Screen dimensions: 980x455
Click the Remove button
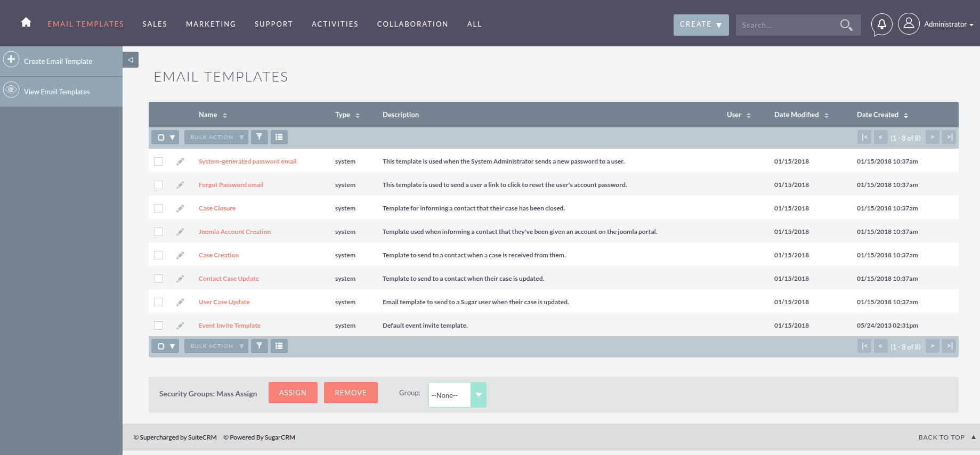[351, 393]
